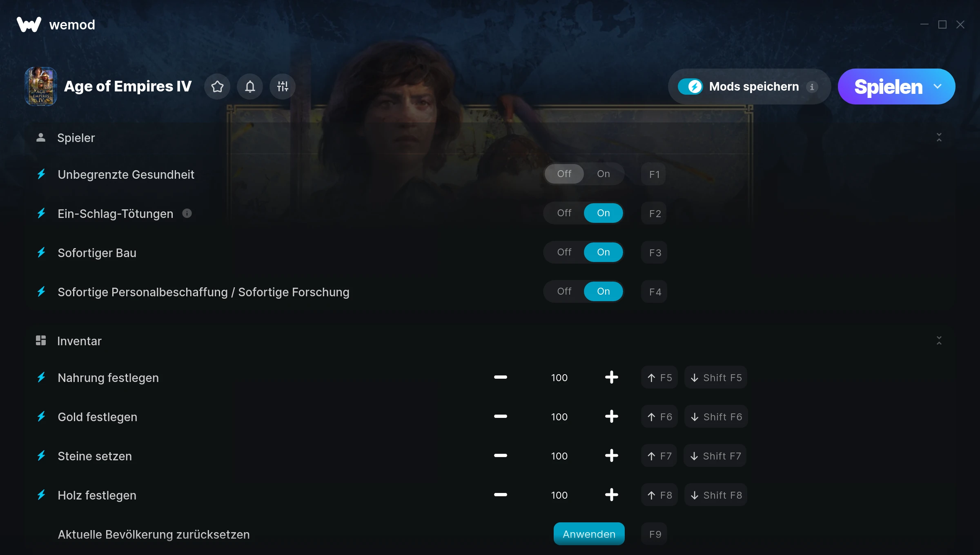This screenshot has height=555, width=980.
Task: Click the info icon next to Mods speichern
Action: pyautogui.click(x=812, y=87)
